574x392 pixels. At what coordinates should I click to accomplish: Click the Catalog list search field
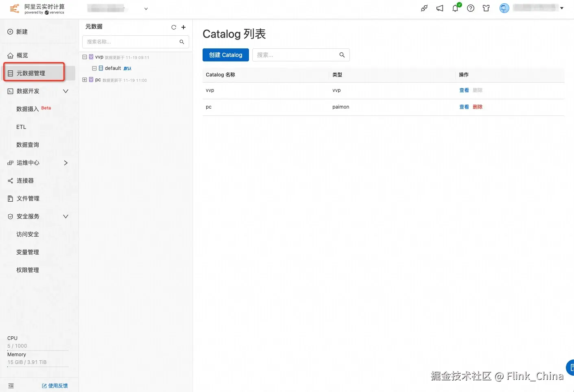(x=297, y=55)
